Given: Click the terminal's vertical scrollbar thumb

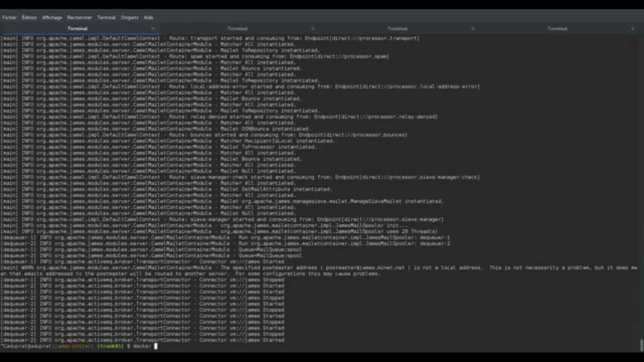Looking at the screenshot, I should pos(641,344).
